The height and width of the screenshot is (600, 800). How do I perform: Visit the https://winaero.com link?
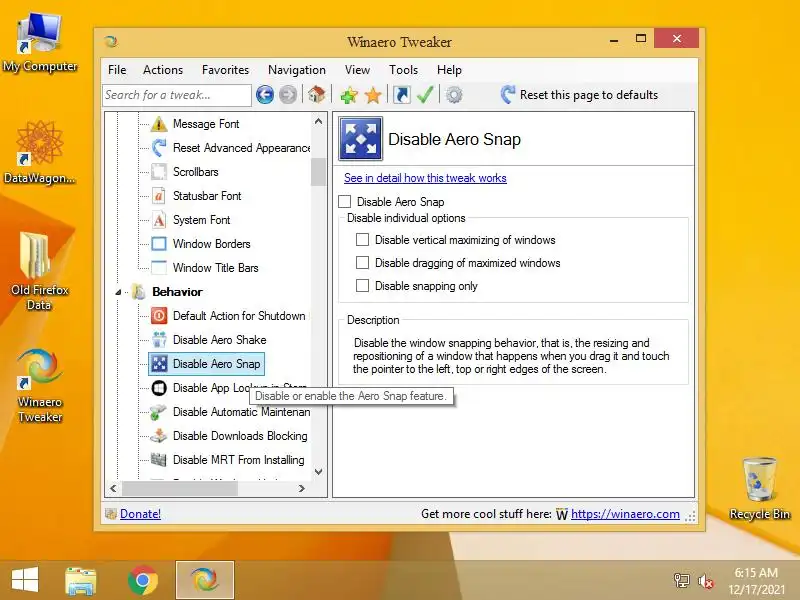(625, 514)
